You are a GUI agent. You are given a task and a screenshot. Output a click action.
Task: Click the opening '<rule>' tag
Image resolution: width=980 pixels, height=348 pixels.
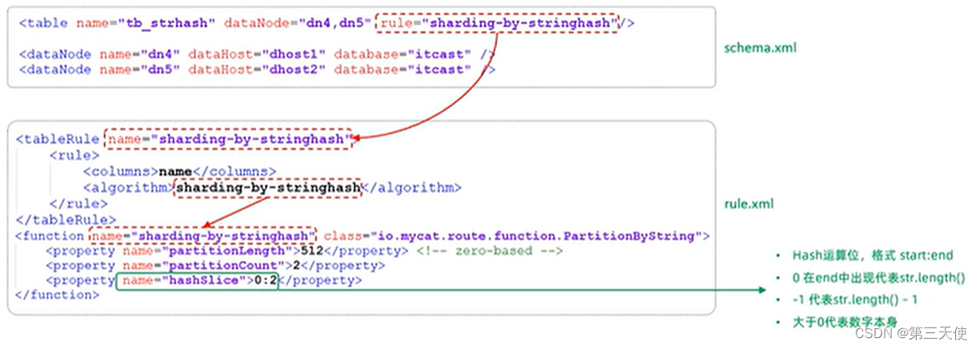(74, 155)
